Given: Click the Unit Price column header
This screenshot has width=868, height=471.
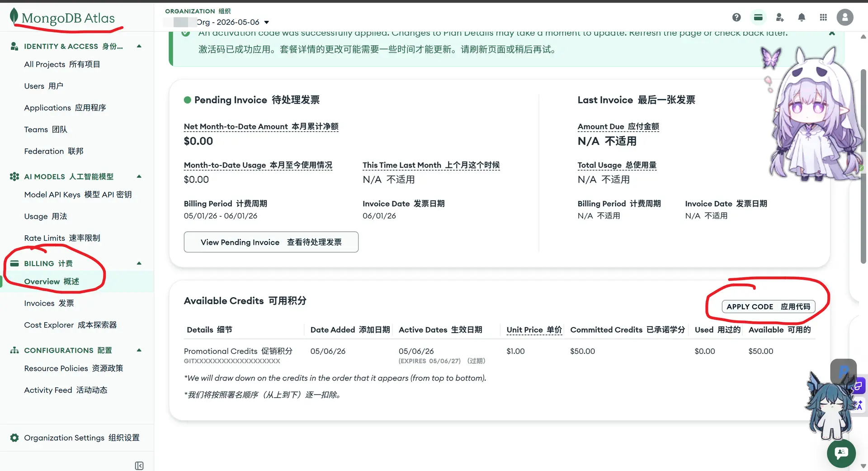Looking at the screenshot, I should tap(534, 330).
